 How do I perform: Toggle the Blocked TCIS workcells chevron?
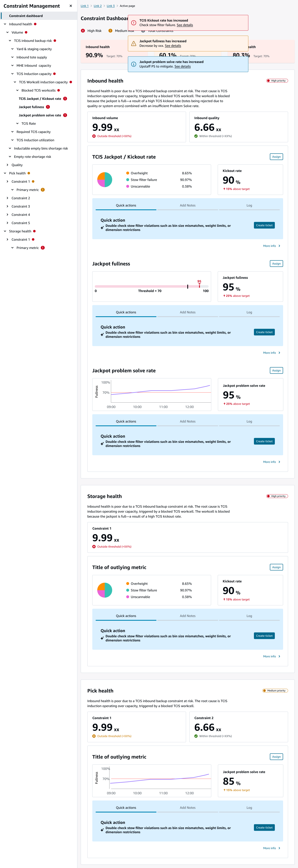tap(18, 90)
